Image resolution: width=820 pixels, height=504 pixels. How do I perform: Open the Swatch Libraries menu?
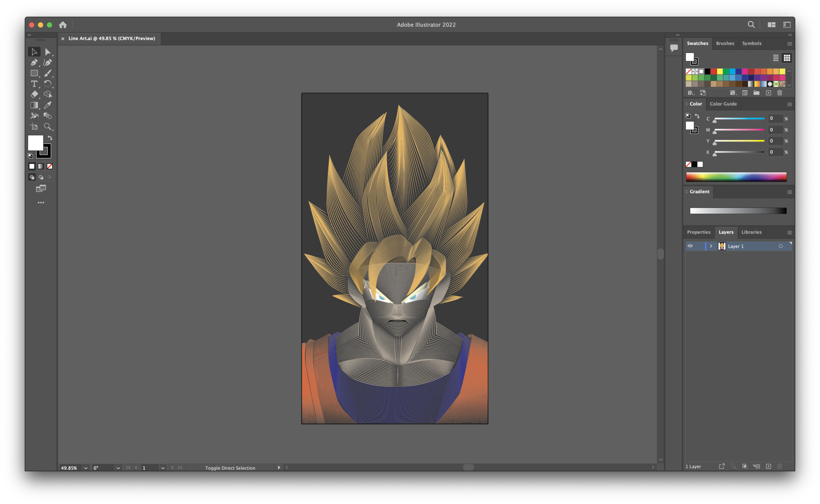691,93
